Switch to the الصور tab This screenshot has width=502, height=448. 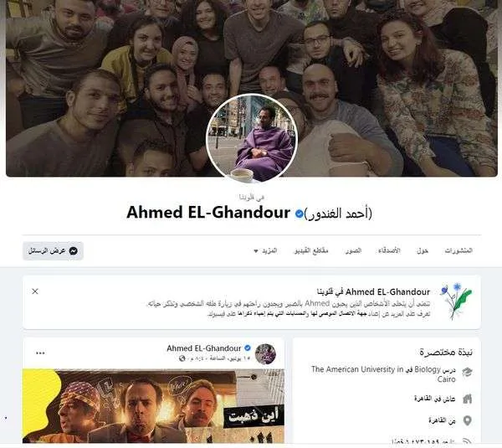point(353,250)
